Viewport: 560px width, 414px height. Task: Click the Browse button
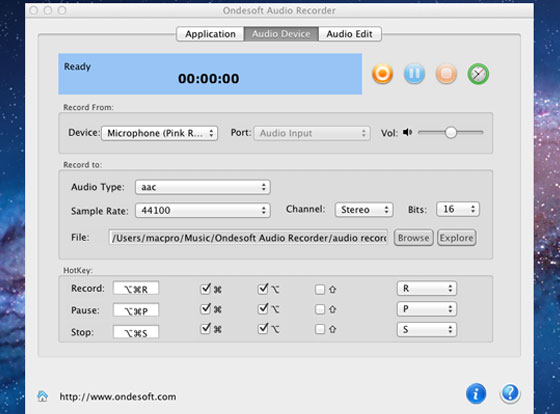[x=414, y=238]
